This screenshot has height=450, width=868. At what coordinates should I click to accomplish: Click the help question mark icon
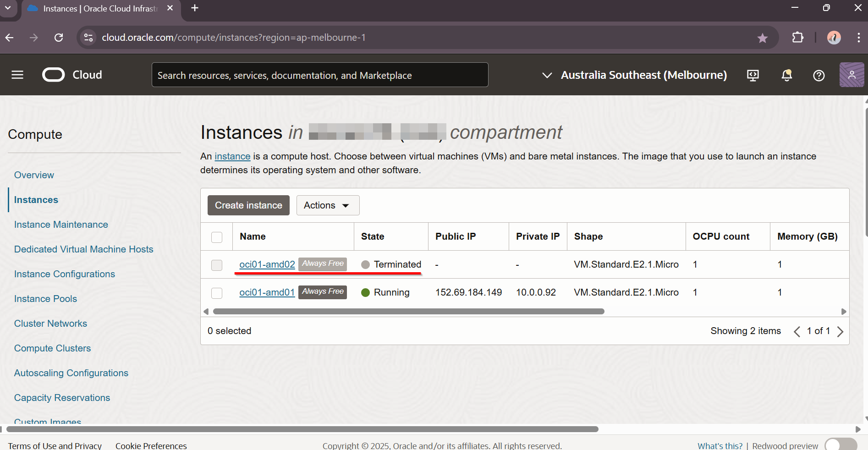coord(819,76)
